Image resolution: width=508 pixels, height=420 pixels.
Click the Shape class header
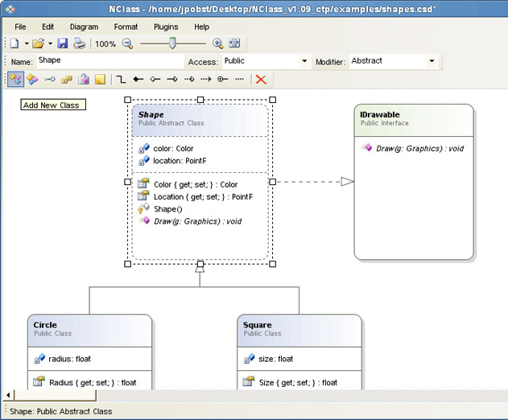point(200,120)
